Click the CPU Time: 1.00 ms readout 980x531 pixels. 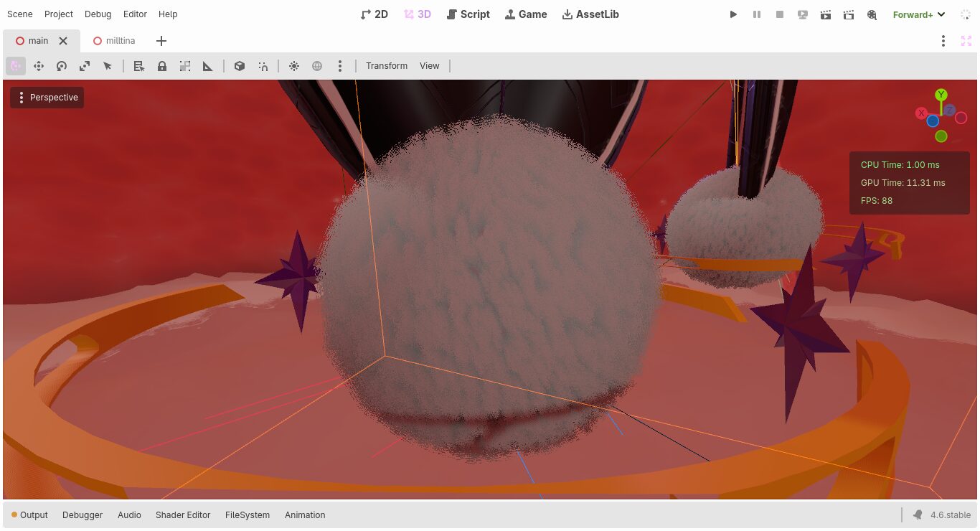(900, 165)
